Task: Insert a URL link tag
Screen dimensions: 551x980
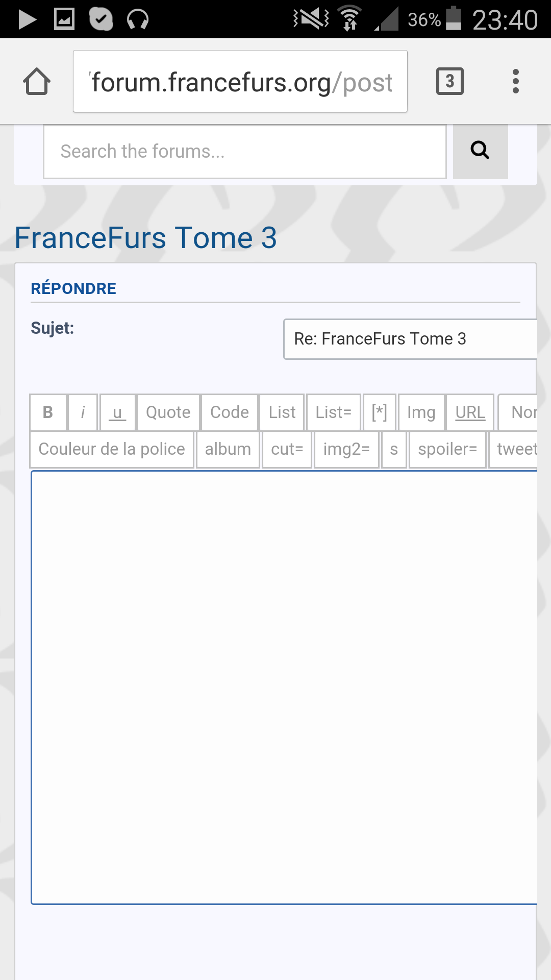Action: pyautogui.click(x=470, y=412)
